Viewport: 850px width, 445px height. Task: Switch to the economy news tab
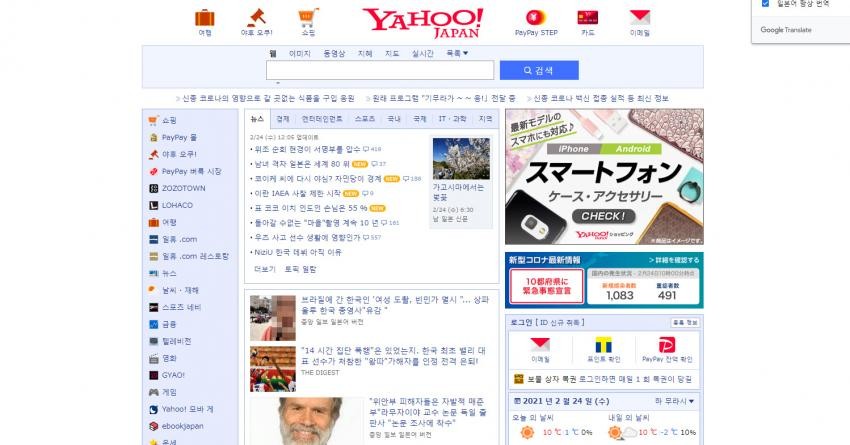[282, 119]
